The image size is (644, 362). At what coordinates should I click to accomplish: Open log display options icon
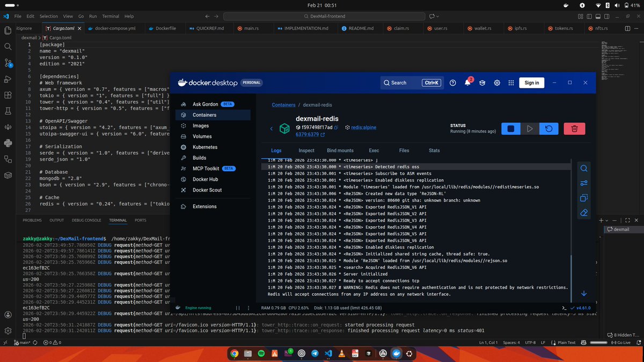point(584,183)
